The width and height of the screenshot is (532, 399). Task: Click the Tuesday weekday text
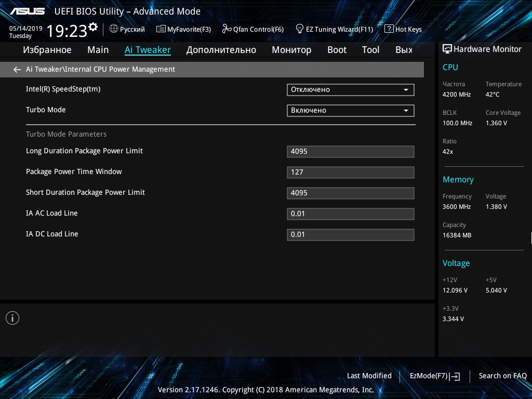click(20, 36)
